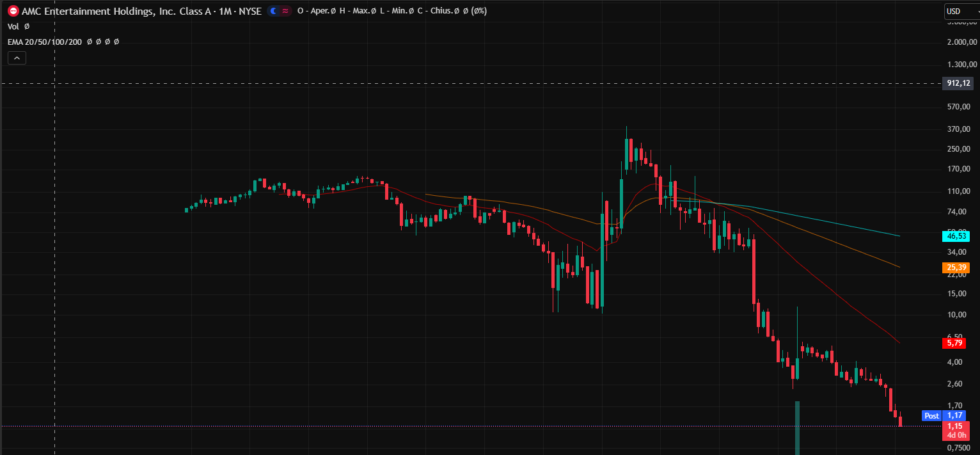The image size is (980, 455).
Task: Click the 570,00 price axis label
Action: point(959,106)
